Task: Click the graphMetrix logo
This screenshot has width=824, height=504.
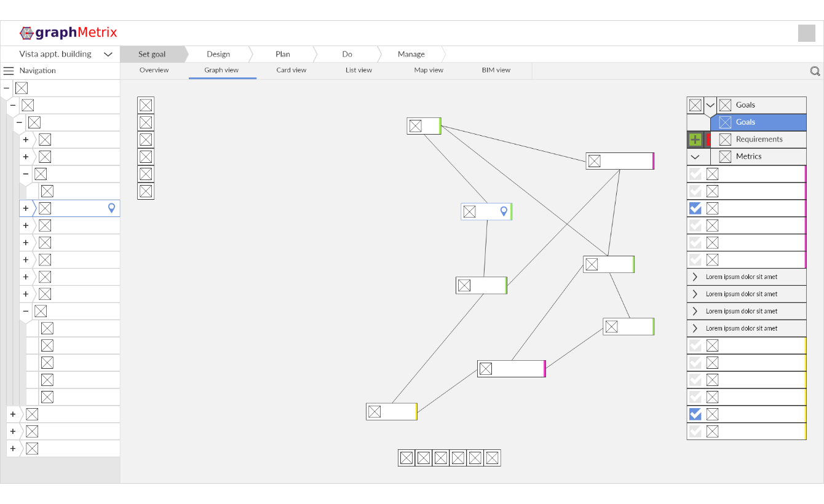Action: (68, 33)
